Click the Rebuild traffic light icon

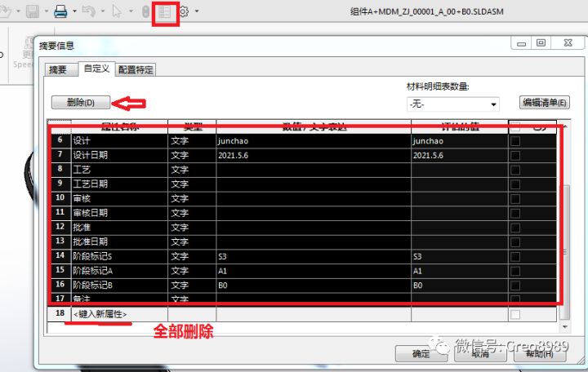click(x=145, y=12)
